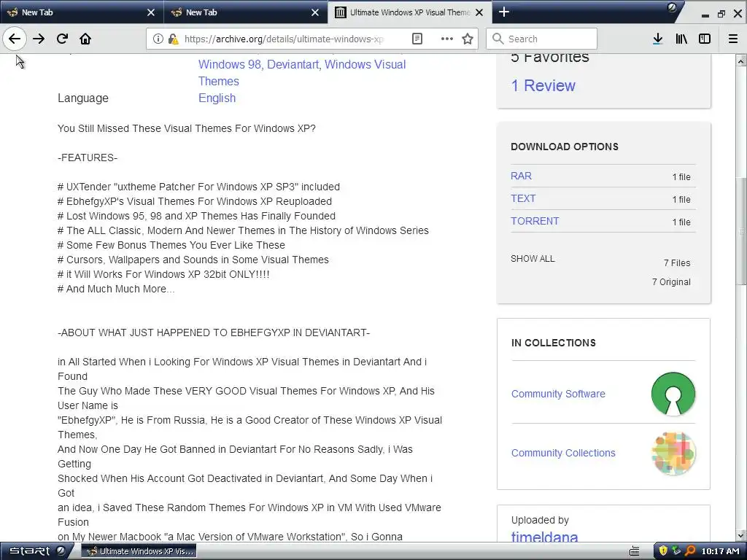Close the first New Tab
This screenshot has width=747, height=560.
pyautogui.click(x=150, y=12)
